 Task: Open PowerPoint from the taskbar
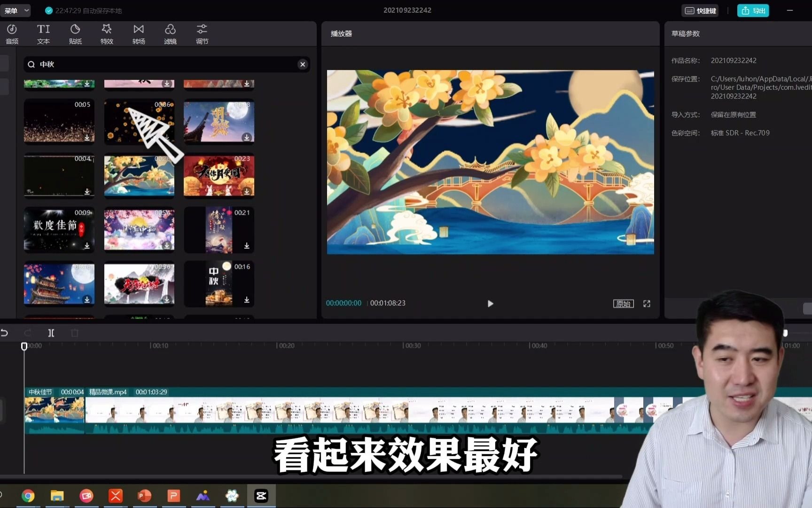tap(144, 496)
